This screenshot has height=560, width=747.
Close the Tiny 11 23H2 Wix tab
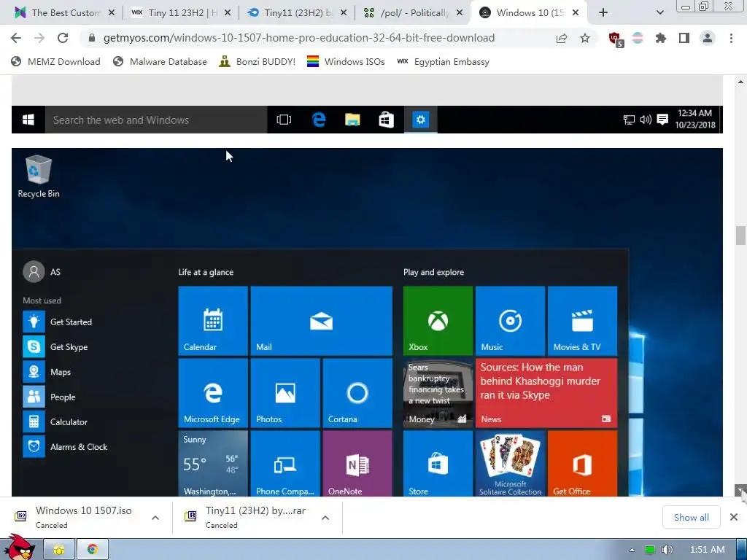pyautogui.click(x=228, y=13)
